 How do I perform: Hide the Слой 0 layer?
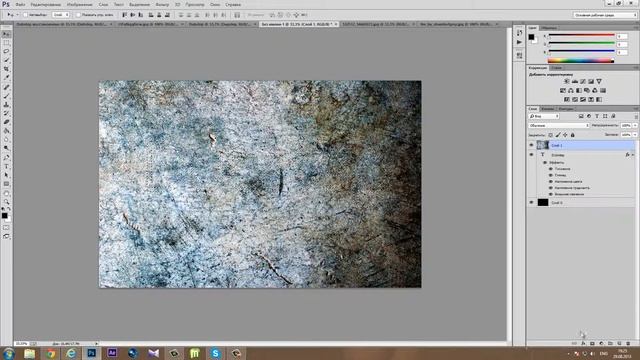click(531, 202)
